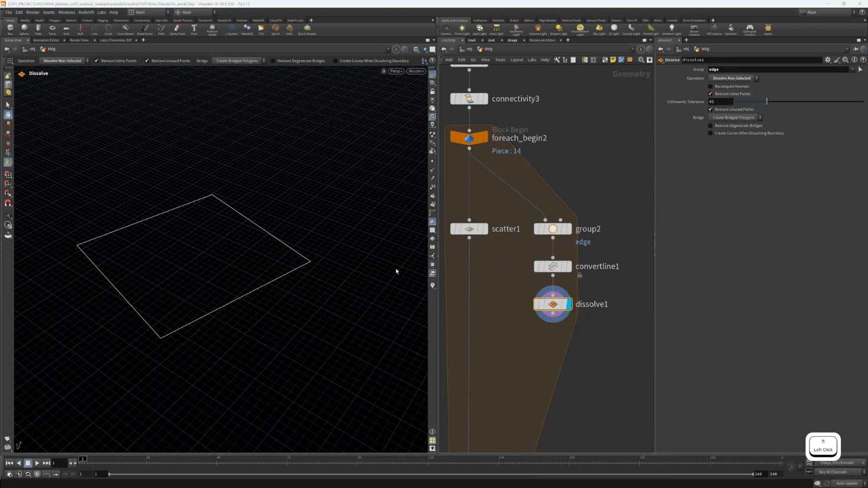Switch to the Render View tab
The height and width of the screenshot is (488, 868).
point(79,40)
